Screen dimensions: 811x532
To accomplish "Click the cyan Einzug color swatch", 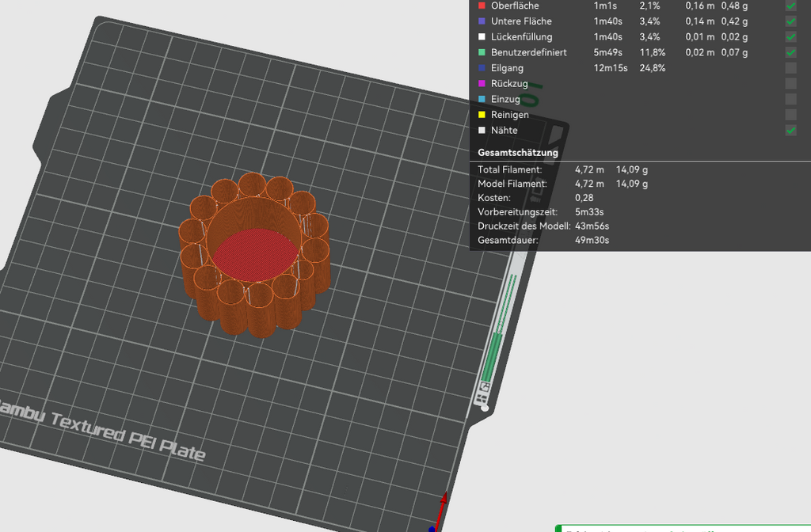I will click(482, 99).
